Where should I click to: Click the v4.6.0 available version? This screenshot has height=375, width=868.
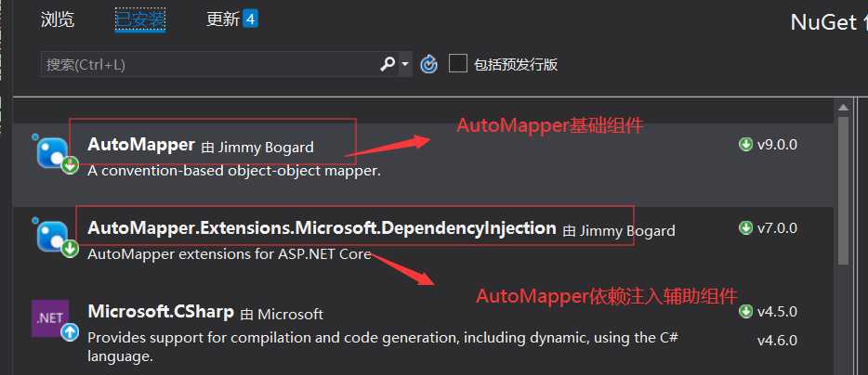pyautogui.click(x=777, y=340)
